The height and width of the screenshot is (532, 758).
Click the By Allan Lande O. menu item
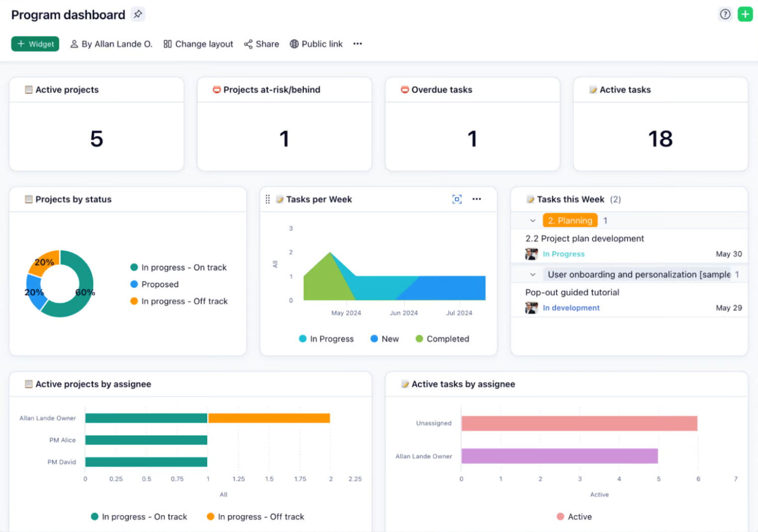[x=111, y=44]
